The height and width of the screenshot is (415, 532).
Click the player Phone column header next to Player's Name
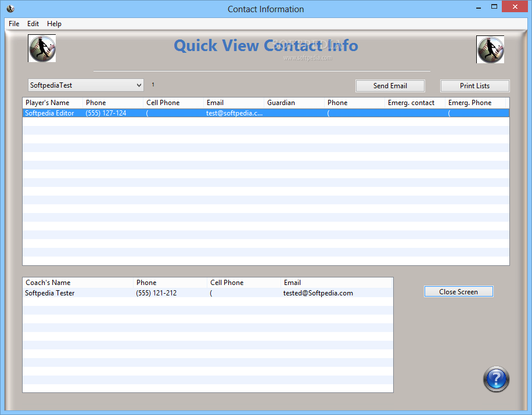point(113,103)
